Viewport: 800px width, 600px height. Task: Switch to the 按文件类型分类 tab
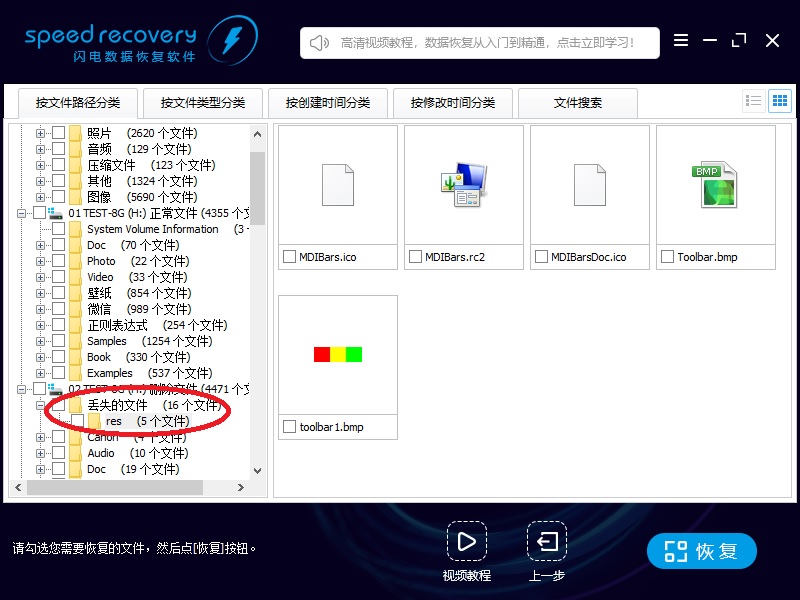tap(203, 102)
